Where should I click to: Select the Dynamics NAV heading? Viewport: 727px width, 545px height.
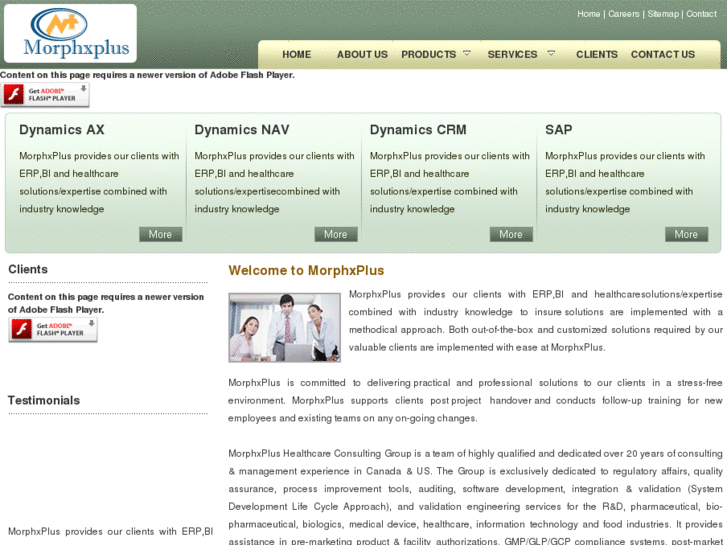pos(242,130)
